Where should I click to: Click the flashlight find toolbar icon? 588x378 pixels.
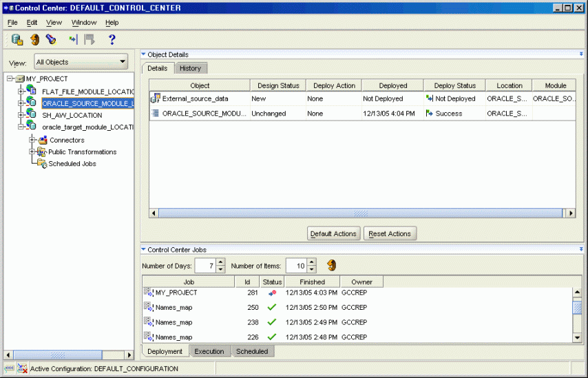click(51, 39)
